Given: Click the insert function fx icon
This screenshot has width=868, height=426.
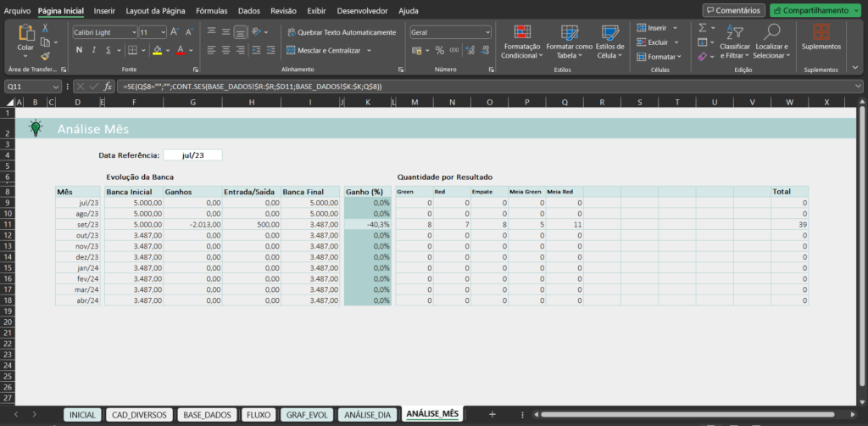Looking at the screenshot, I should (x=108, y=87).
